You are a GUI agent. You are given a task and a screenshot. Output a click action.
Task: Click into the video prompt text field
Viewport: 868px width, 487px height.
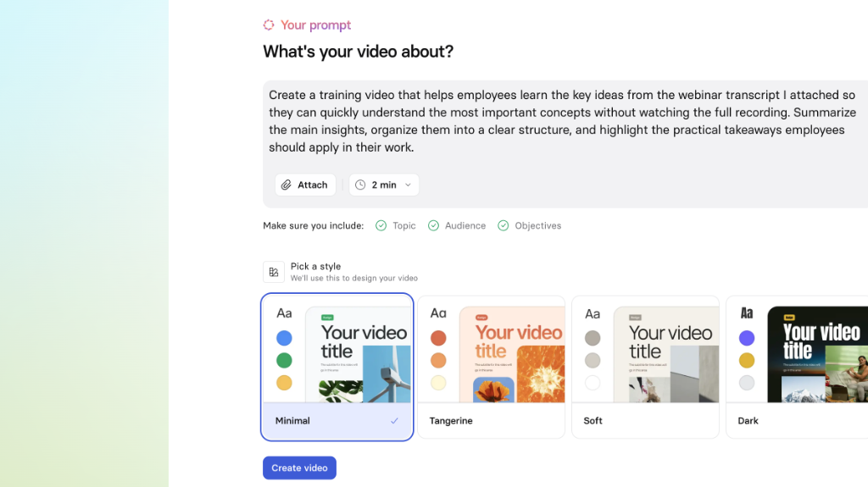point(565,121)
